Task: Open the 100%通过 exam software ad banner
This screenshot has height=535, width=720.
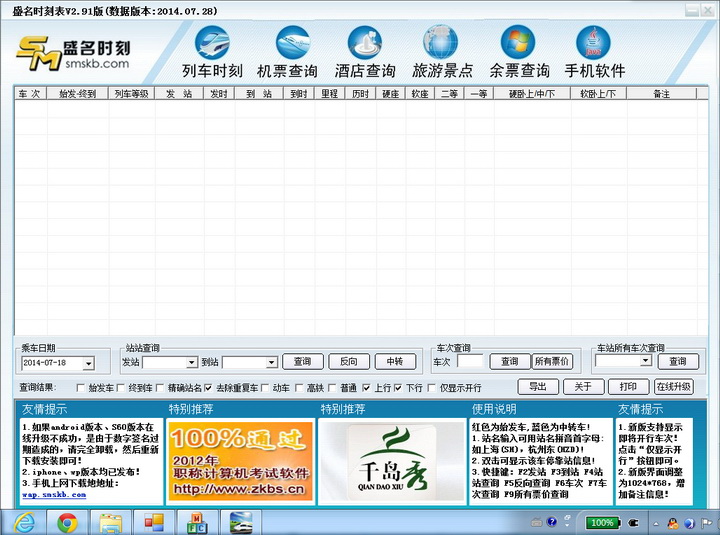Action: 240,461
